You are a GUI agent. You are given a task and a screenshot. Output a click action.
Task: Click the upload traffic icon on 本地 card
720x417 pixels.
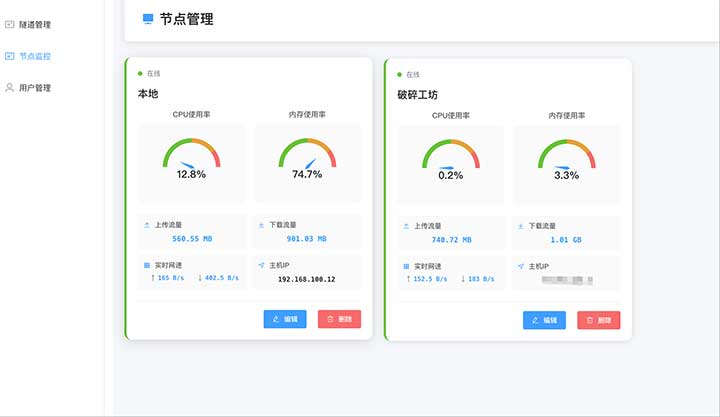click(x=146, y=225)
